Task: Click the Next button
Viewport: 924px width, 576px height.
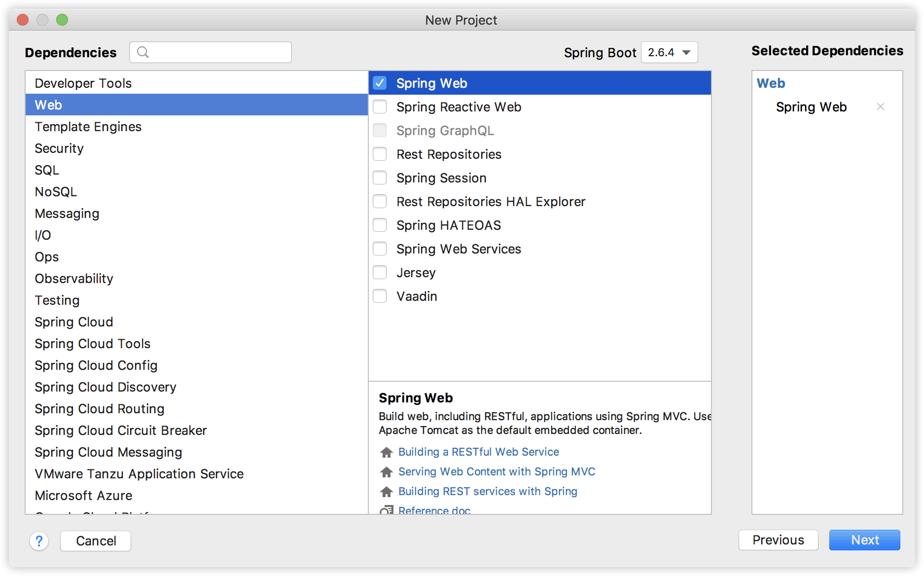Action: (864, 540)
